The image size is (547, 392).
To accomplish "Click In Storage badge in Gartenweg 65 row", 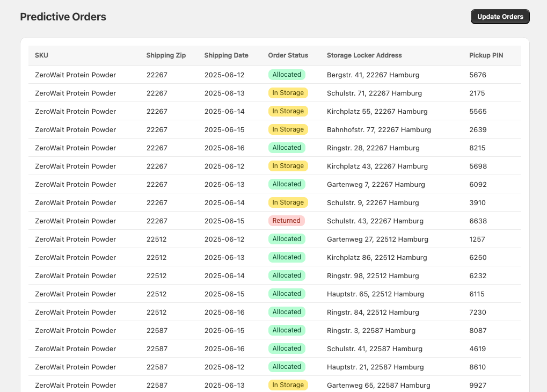I will 288,385.
